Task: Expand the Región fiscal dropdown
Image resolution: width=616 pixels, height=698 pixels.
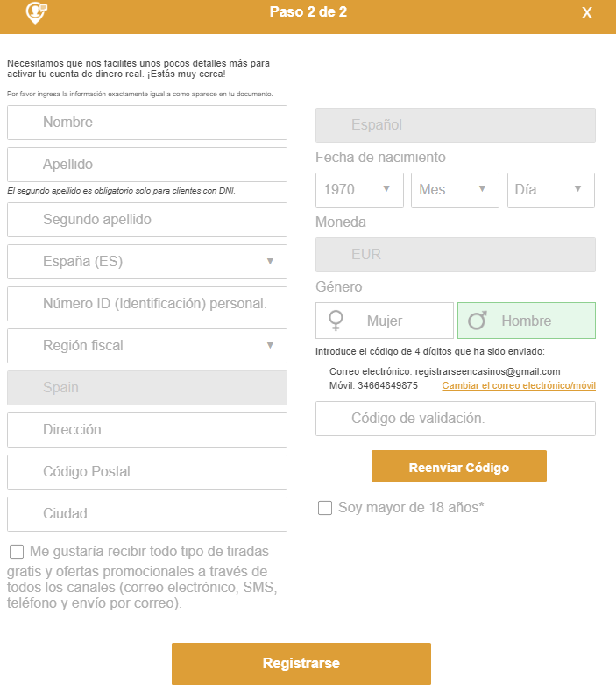Action: [x=147, y=346]
